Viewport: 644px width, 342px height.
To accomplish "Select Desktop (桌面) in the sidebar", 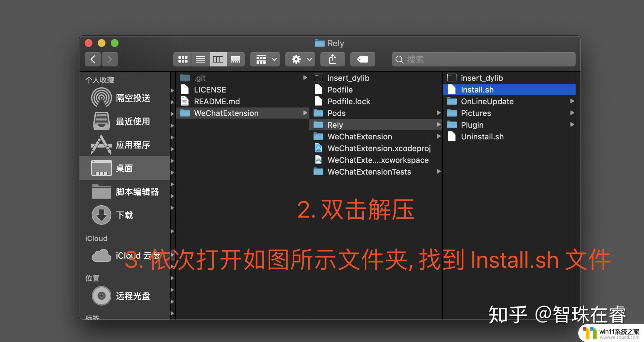I will click(x=125, y=168).
